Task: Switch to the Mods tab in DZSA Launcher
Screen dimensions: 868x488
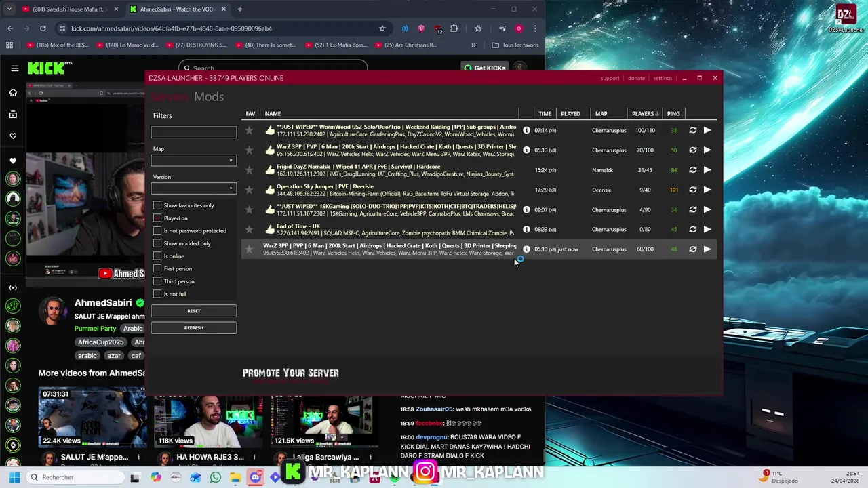Action: (209, 96)
